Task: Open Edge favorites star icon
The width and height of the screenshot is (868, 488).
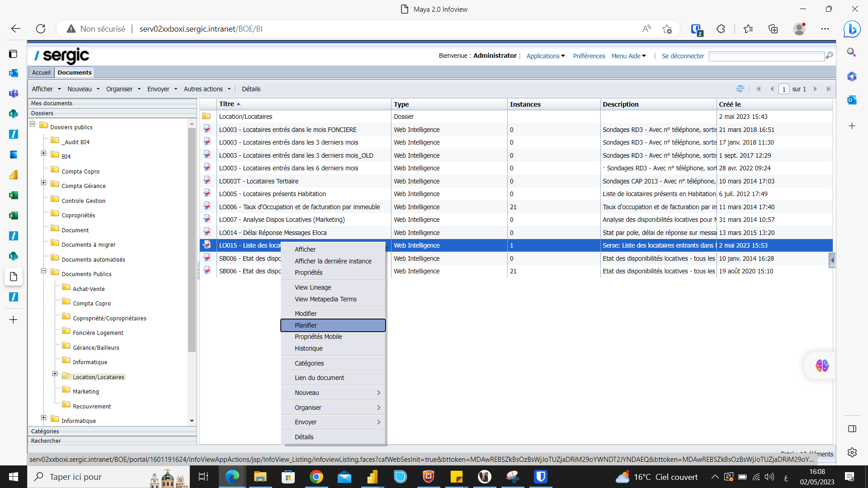Action: pos(748,28)
